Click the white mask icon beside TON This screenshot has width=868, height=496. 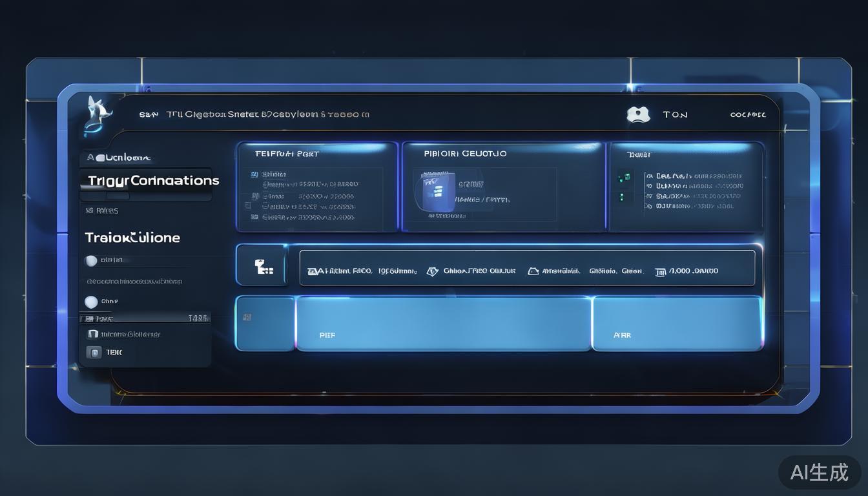[637, 114]
